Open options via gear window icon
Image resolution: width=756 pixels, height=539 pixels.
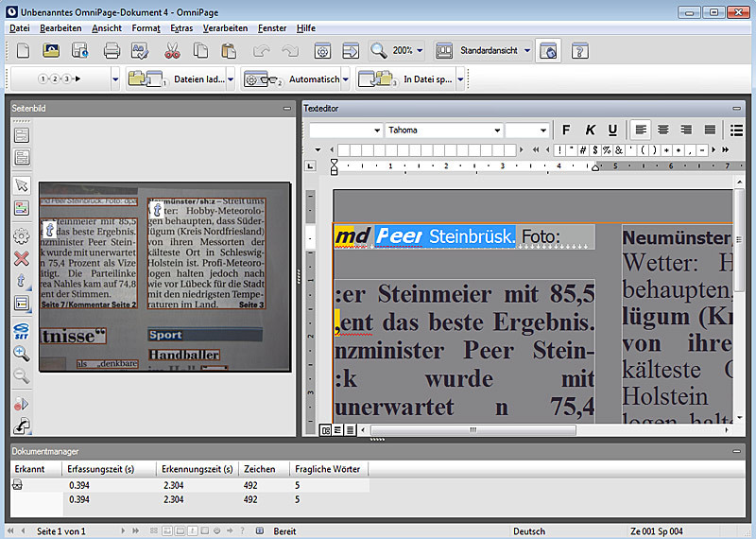[x=322, y=50]
